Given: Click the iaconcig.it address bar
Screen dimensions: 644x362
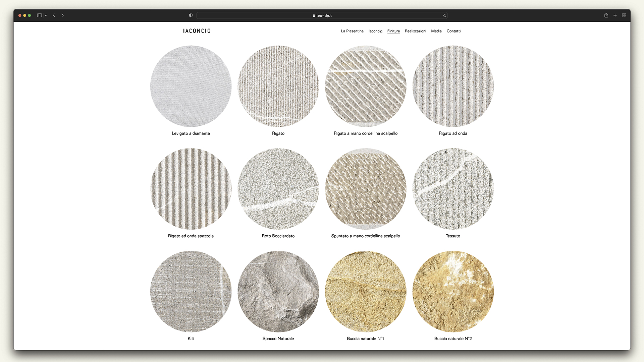Looking at the screenshot, I should (322, 15).
